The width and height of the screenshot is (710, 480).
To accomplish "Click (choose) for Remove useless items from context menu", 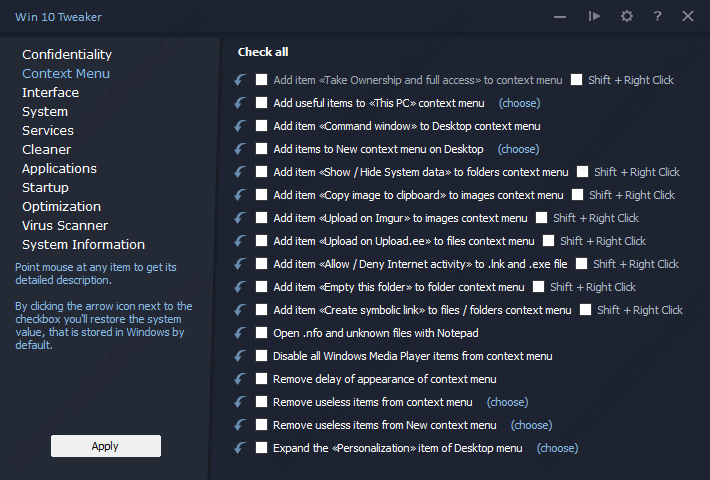I will 508,402.
